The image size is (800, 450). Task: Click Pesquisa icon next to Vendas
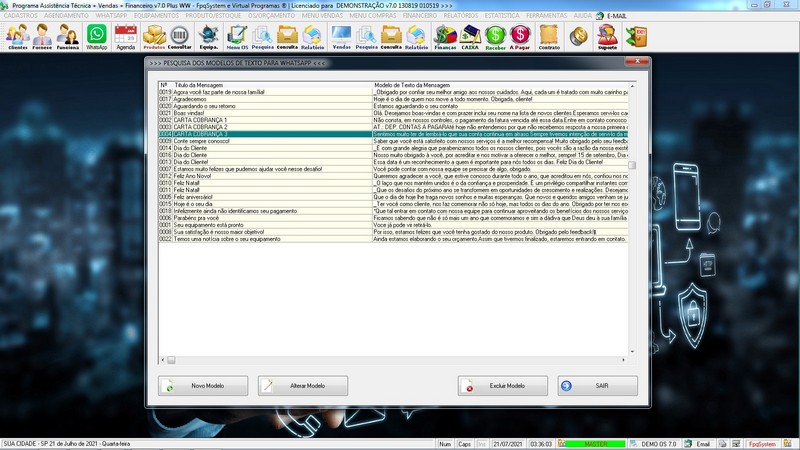click(366, 37)
